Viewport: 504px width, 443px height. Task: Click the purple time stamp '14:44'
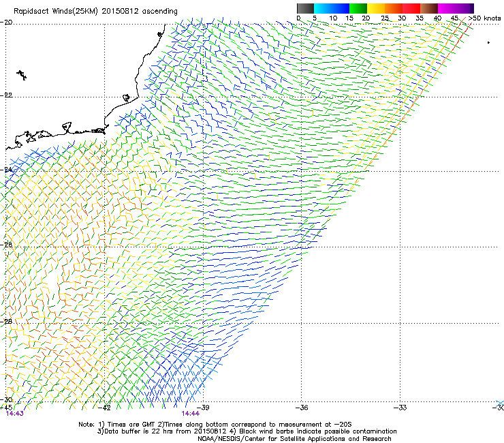point(190,414)
